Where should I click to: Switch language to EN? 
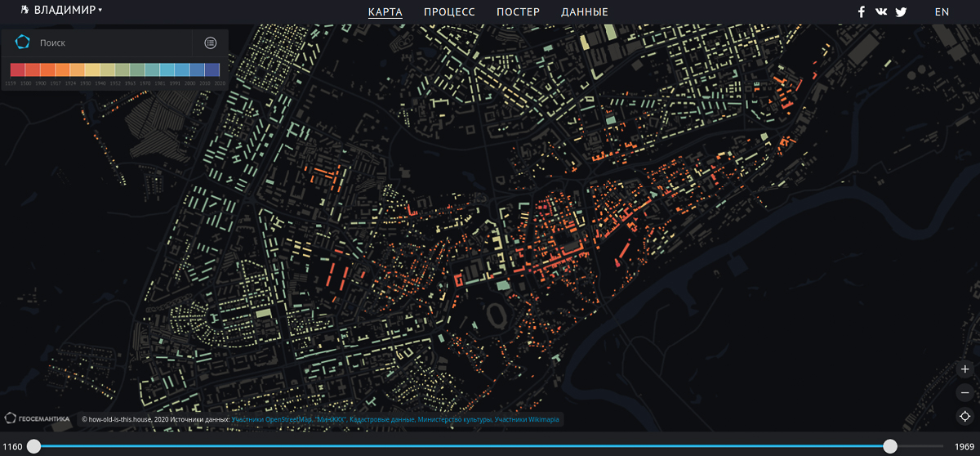(x=942, y=11)
